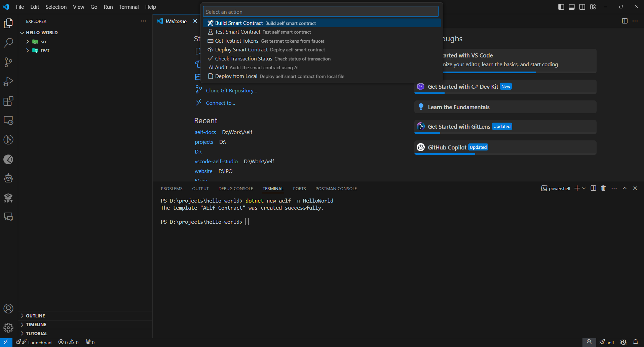The height and width of the screenshot is (347, 644).
Task: Click the remote window indicator in status bar
Action: pyautogui.click(x=6, y=342)
